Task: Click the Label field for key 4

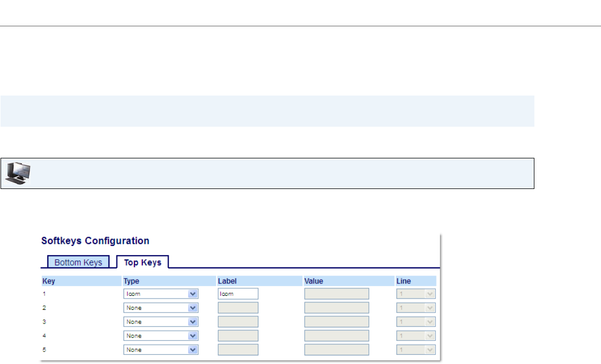Action: [238, 336]
